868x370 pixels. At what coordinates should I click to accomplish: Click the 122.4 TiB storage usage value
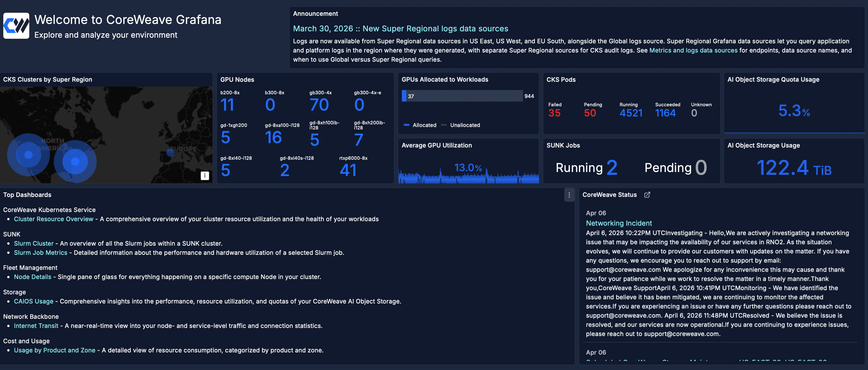point(794,168)
